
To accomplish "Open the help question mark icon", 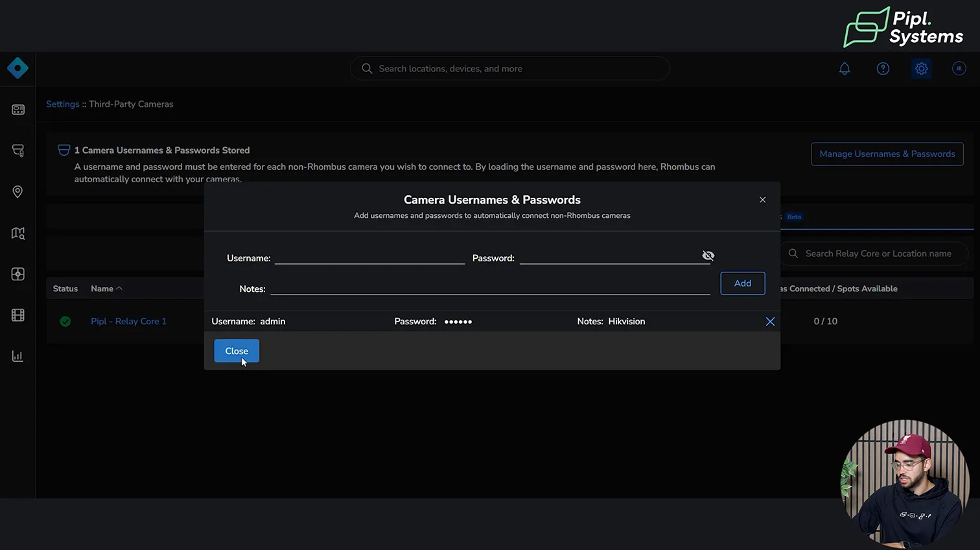I will click(x=883, y=69).
